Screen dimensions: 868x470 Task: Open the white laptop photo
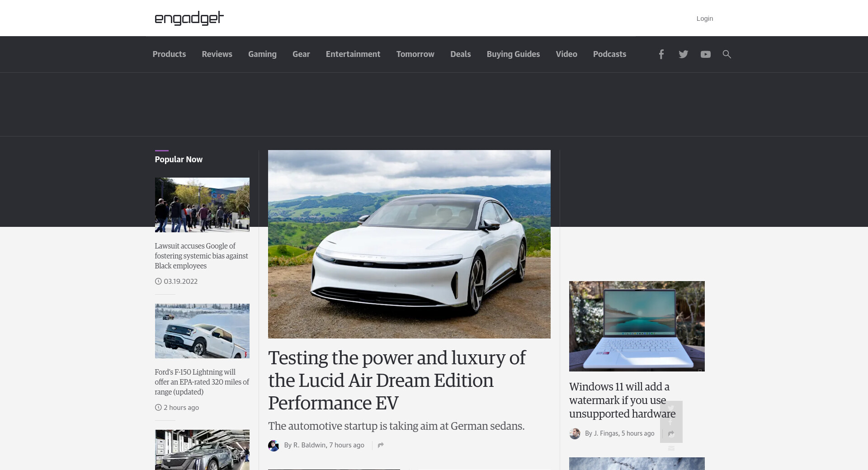[637, 326]
